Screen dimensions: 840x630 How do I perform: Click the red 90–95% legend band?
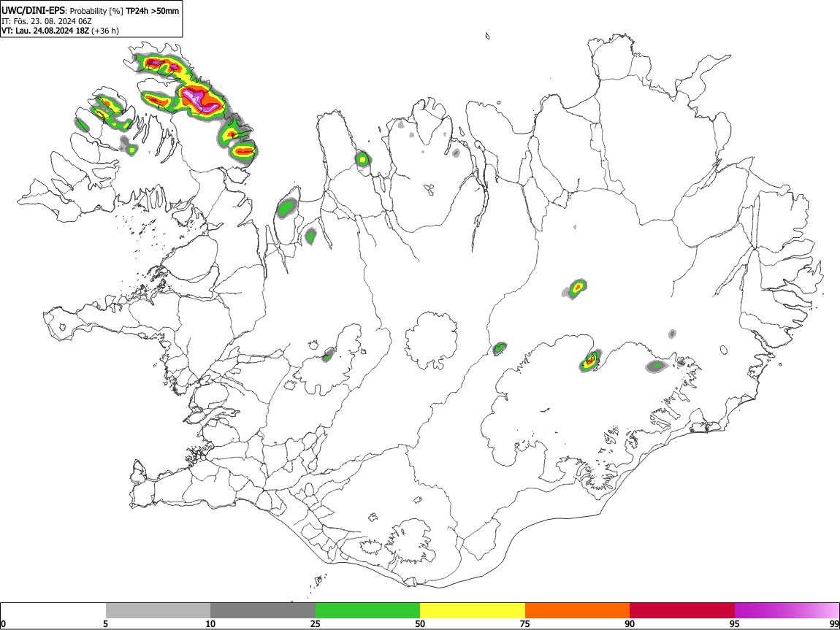coord(682,611)
